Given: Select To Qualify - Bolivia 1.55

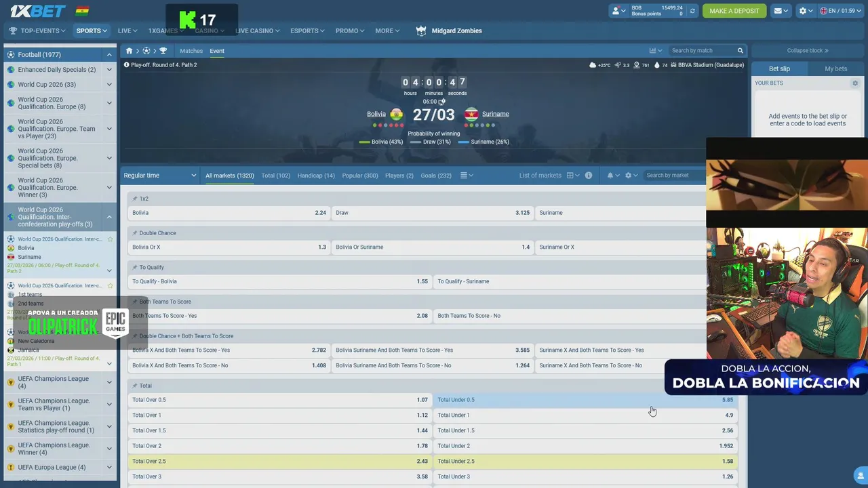Looking at the screenshot, I should (x=280, y=281).
